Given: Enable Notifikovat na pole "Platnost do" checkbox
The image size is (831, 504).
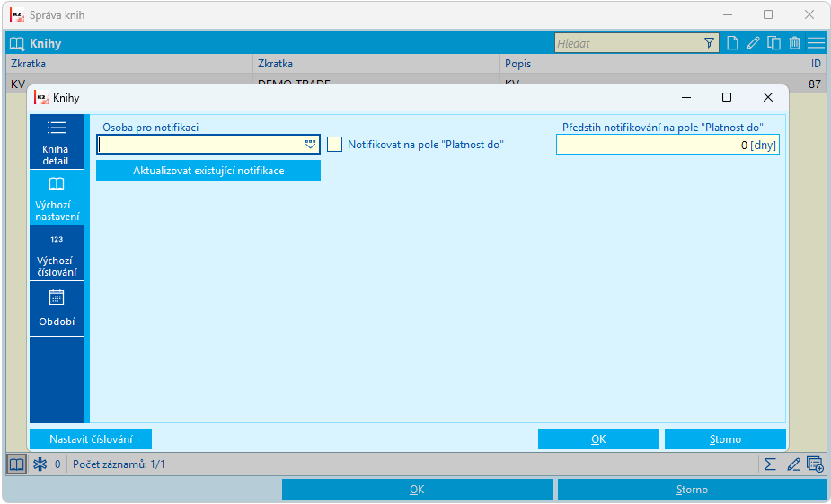Looking at the screenshot, I should [x=334, y=144].
